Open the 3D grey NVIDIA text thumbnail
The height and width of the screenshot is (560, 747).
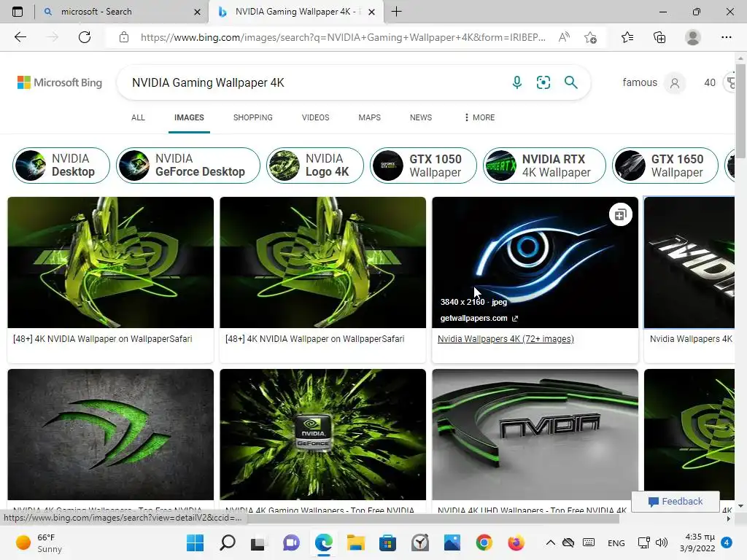(x=535, y=435)
